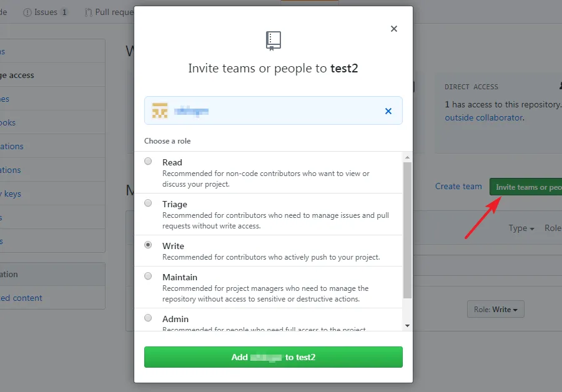Screen dimensions: 562x392
Task: Open the Issues tab
Action: coord(46,12)
